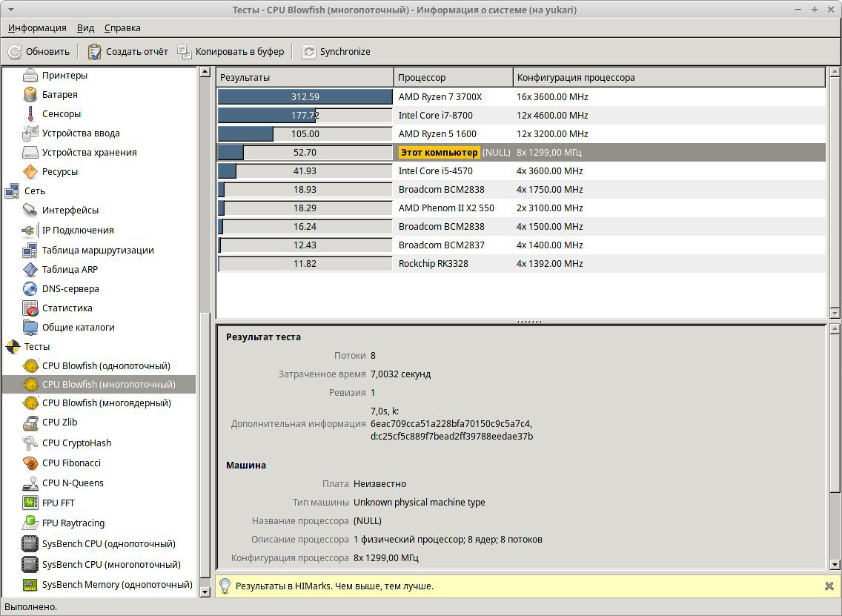
Task: Select the AMD Phenom II X2 550 row
Action: [x=521, y=208]
